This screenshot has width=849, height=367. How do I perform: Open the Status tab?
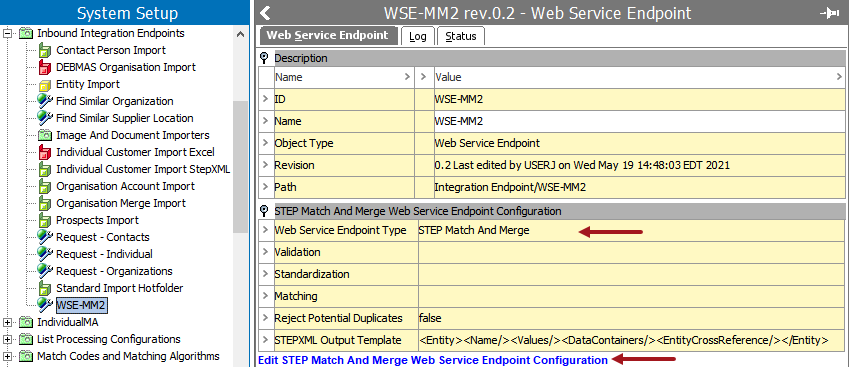point(461,36)
